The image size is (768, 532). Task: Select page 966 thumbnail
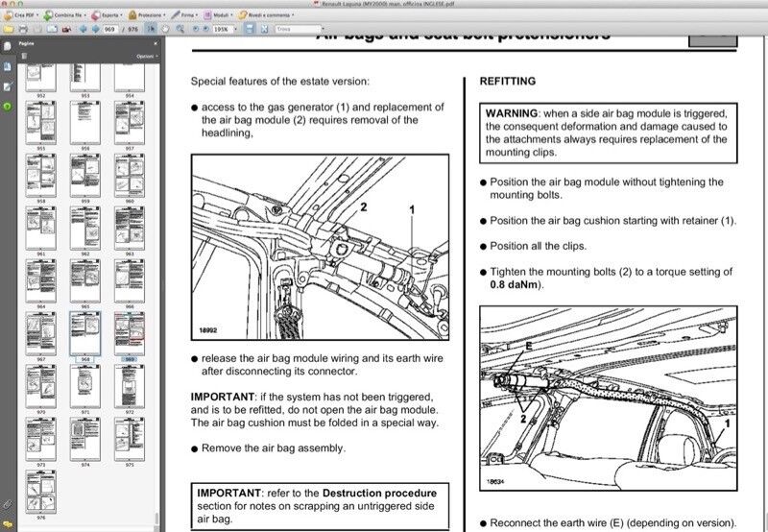click(x=130, y=280)
